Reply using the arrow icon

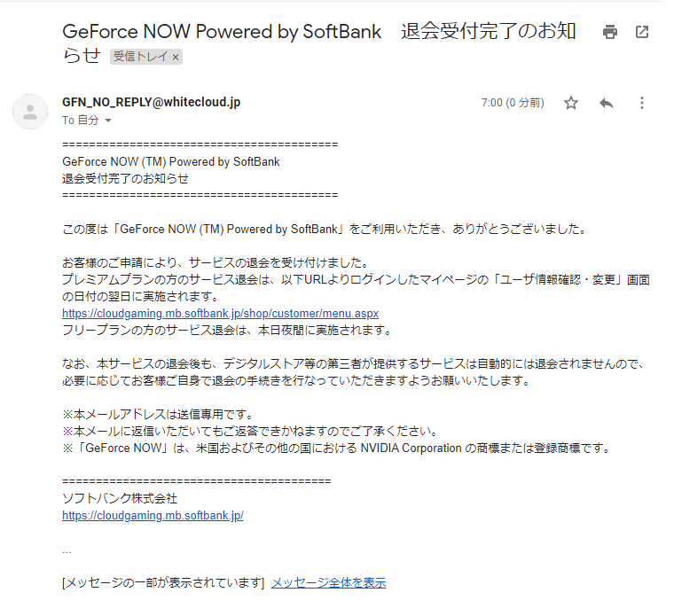606,103
